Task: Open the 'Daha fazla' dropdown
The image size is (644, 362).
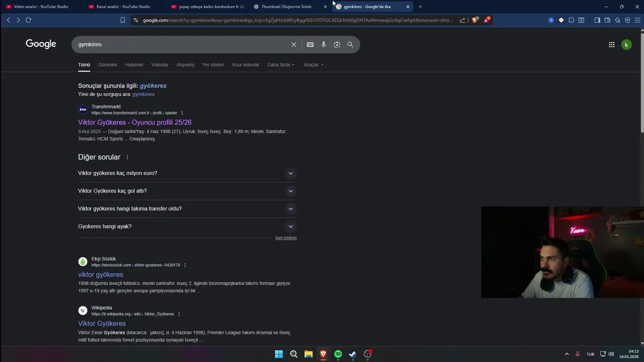Action: coord(281,65)
